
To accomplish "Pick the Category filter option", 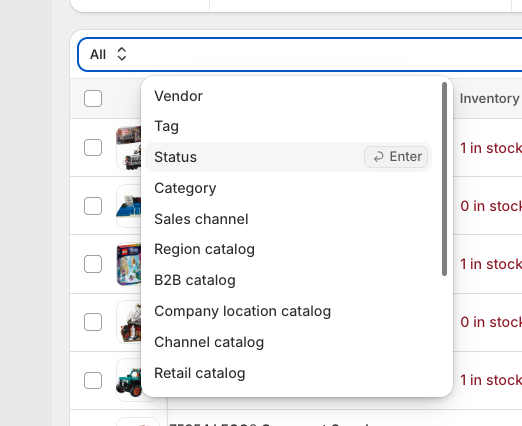I will click(288, 188).
